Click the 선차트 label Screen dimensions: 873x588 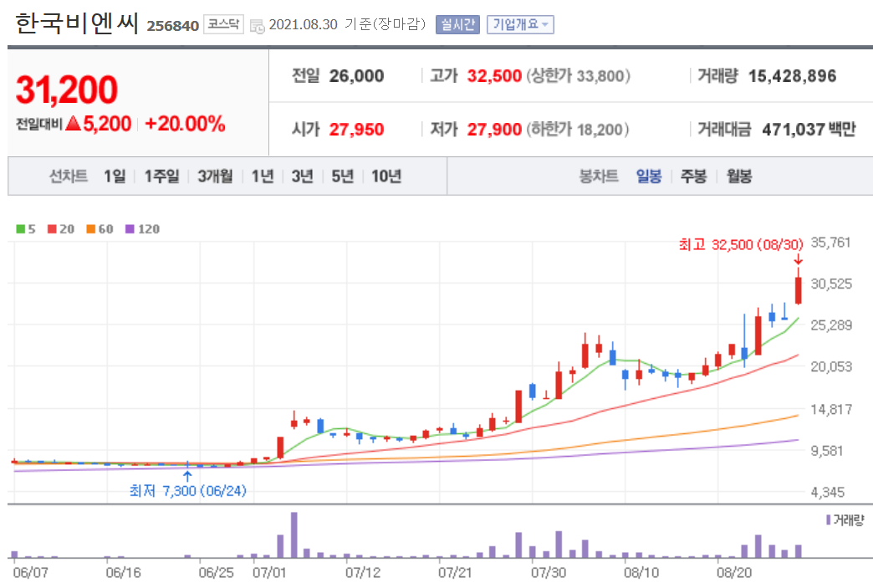click(68, 176)
